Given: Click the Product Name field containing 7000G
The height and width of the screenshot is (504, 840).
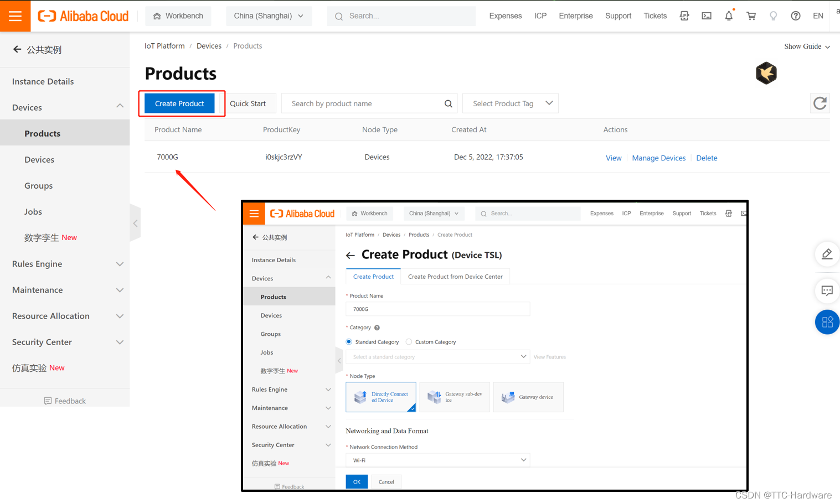Looking at the screenshot, I should 437,309.
